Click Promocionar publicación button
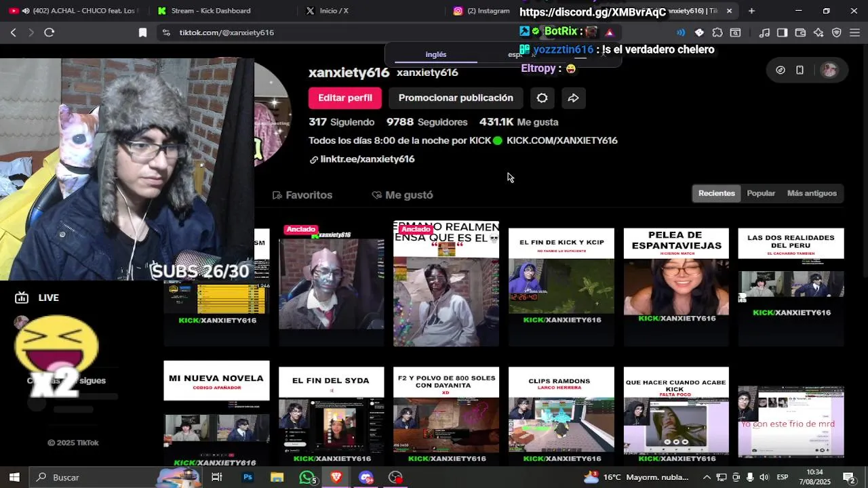868x488 pixels. click(x=456, y=98)
